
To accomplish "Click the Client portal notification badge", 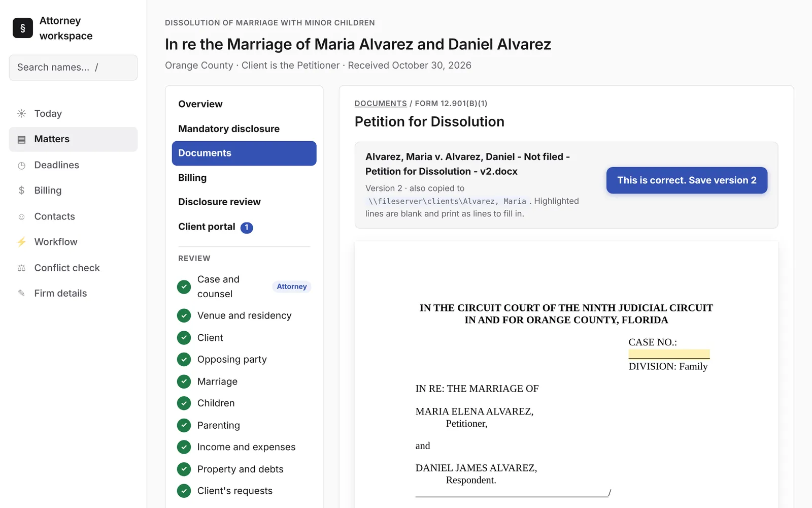I will tap(247, 228).
